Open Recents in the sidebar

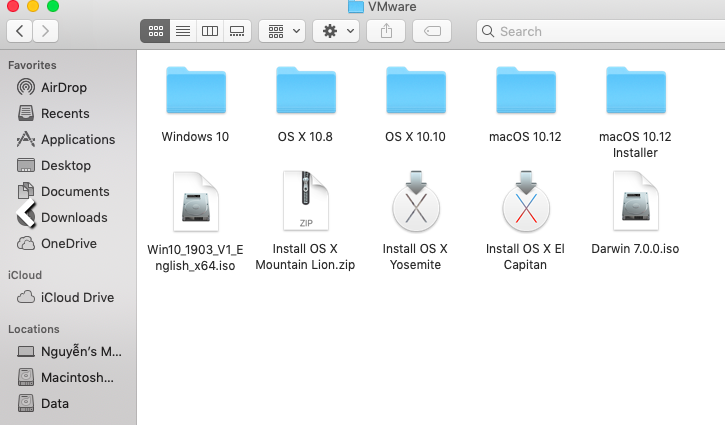point(68,113)
